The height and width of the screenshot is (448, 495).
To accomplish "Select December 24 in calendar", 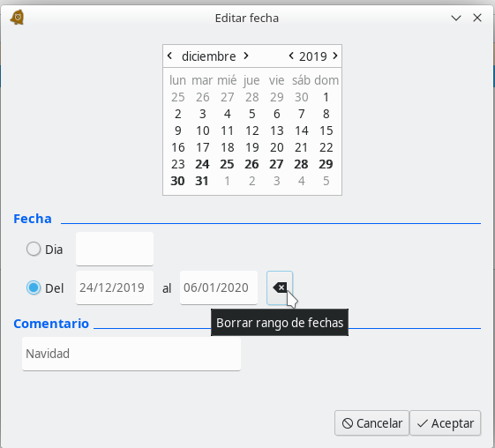I will pos(202,164).
